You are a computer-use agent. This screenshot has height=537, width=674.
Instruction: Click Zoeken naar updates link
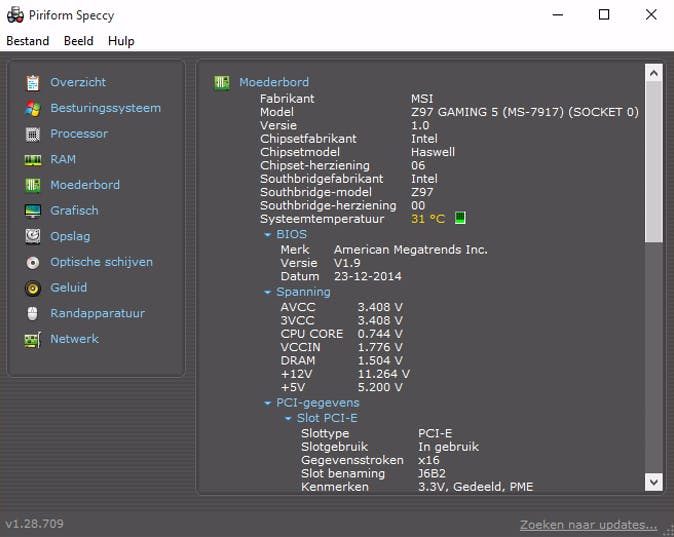coord(588,525)
